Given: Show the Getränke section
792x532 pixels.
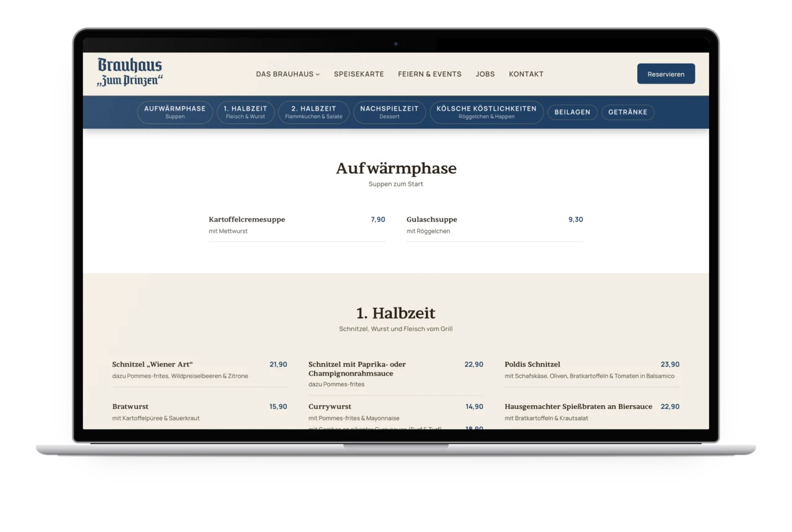Looking at the screenshot, I should pos(628,112).
